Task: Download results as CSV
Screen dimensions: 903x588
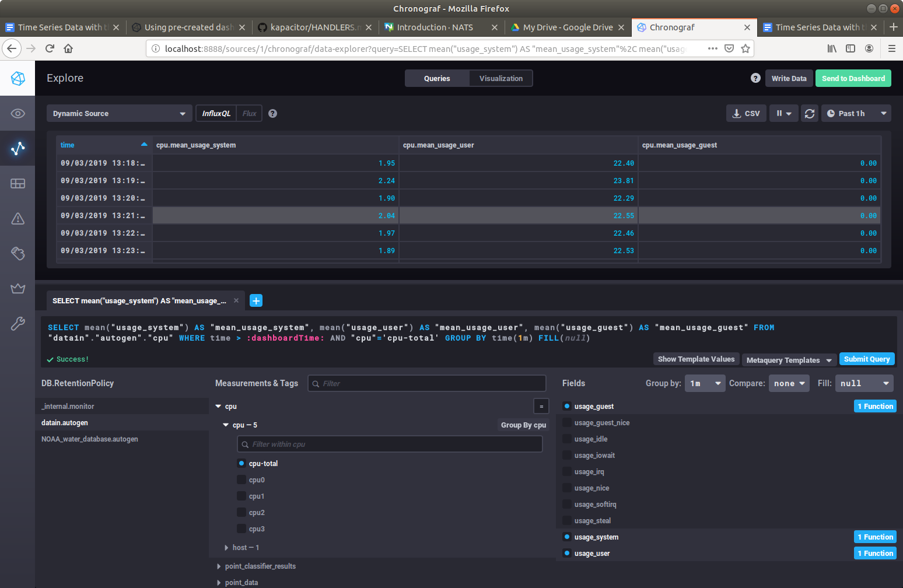Action: pos(746,114)
